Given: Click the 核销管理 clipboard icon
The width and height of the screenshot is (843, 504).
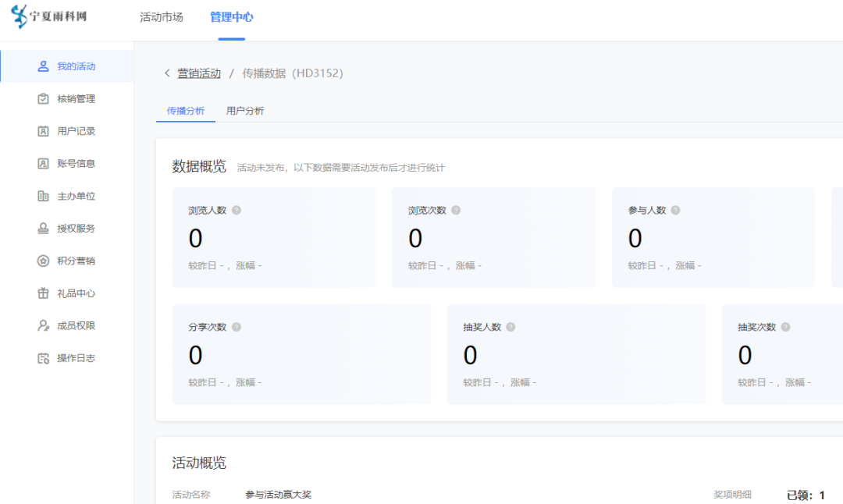Looking at the screenshot, I should point(43,99).
